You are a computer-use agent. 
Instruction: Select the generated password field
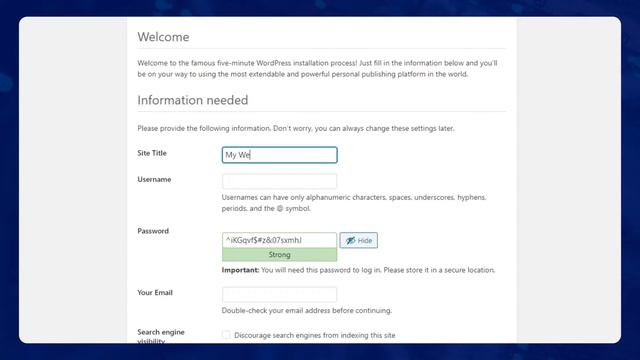point(280,240)
